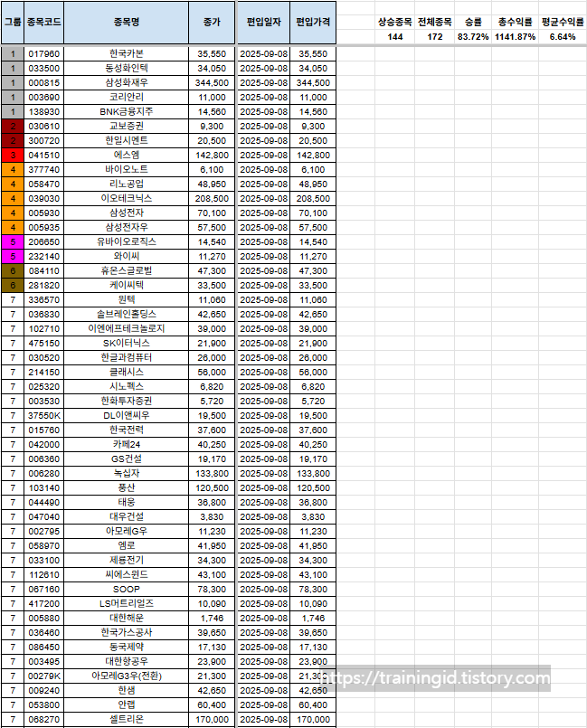Select the 한국카본 stock name cell
Viewport: 587px width, 728px height.
[x=127, y=54]
